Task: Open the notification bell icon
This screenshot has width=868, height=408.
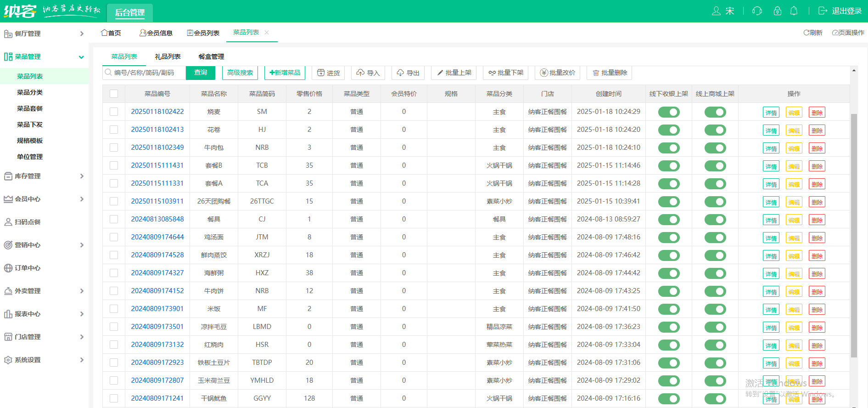Action: (794, 11)
